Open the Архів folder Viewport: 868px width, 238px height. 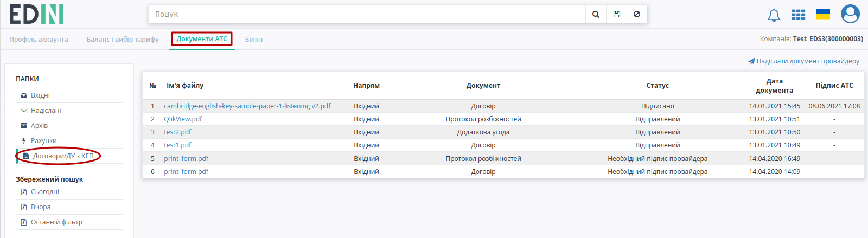pos(39,126)
